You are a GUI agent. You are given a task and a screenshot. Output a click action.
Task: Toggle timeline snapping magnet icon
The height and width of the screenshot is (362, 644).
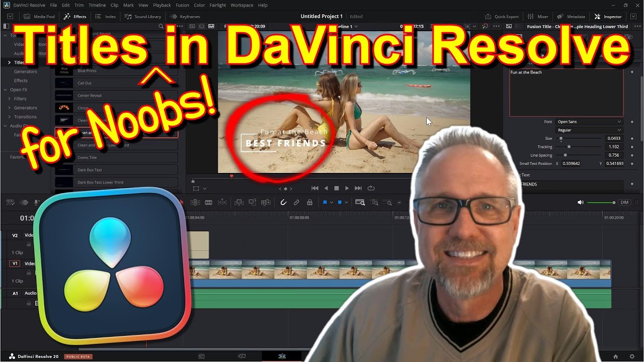[283, 203]
